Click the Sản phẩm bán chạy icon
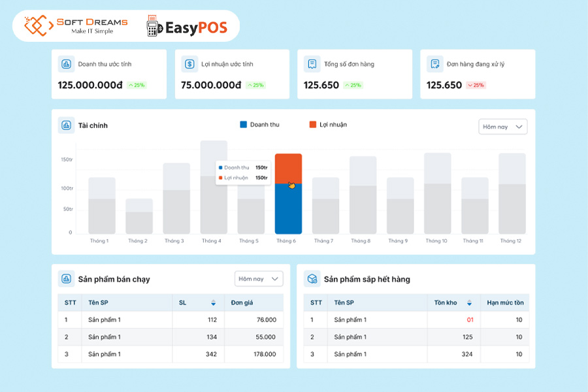Image resolution: width=588 pixels, height=392 pixels. (66, 279)
